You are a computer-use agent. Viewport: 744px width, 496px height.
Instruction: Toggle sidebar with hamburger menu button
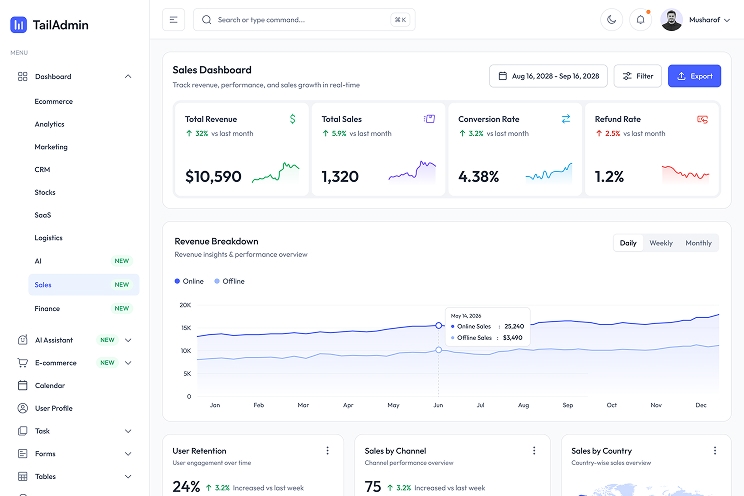tap(174, 20)
